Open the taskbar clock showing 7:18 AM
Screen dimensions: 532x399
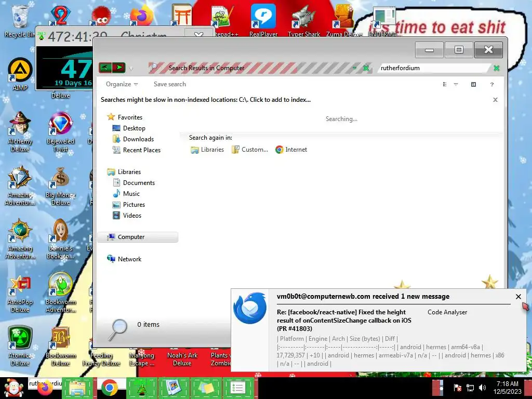(508, 388)
